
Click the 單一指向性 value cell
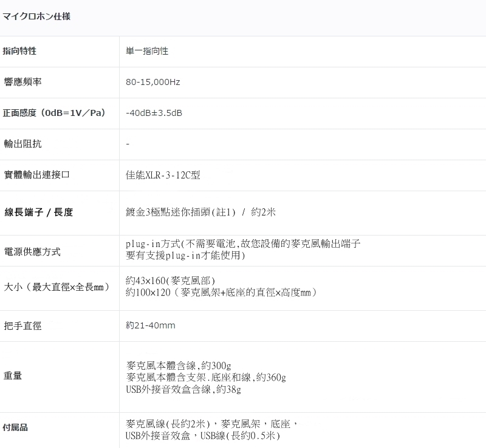click(147, 51)
